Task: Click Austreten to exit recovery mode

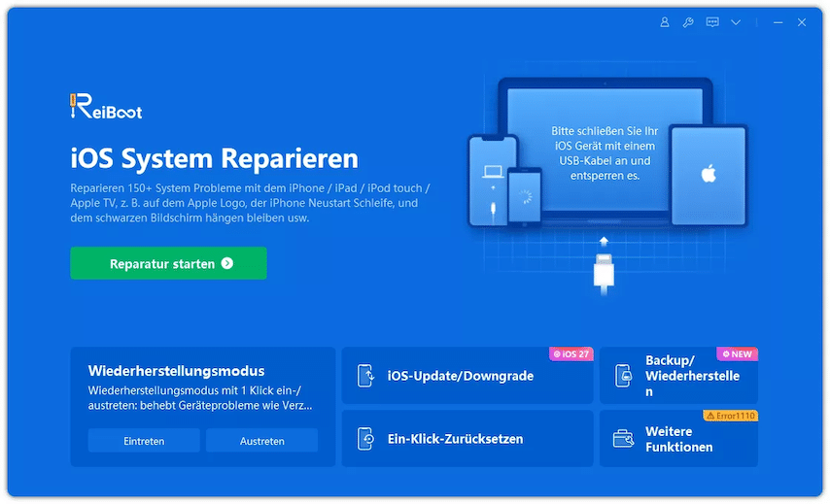Action: pyautogui.click(x=262, y=441)
